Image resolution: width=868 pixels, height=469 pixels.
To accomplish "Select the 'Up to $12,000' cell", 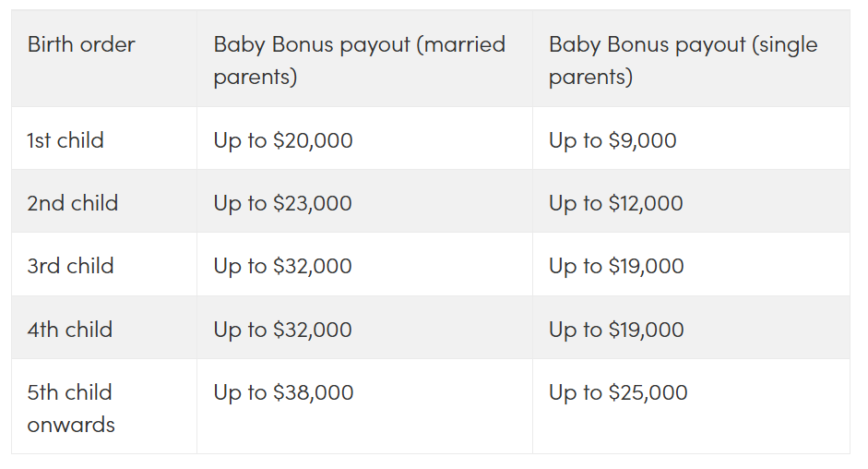I will point(615,203).
